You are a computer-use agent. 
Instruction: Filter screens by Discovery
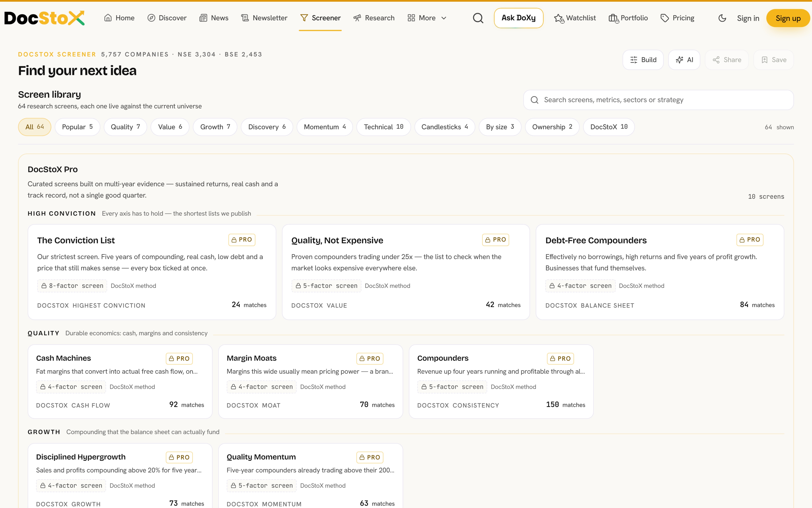pos(267,127)
